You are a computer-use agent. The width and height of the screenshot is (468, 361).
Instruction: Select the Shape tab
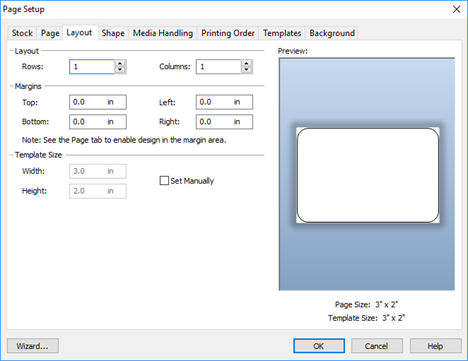coord(113,33)
